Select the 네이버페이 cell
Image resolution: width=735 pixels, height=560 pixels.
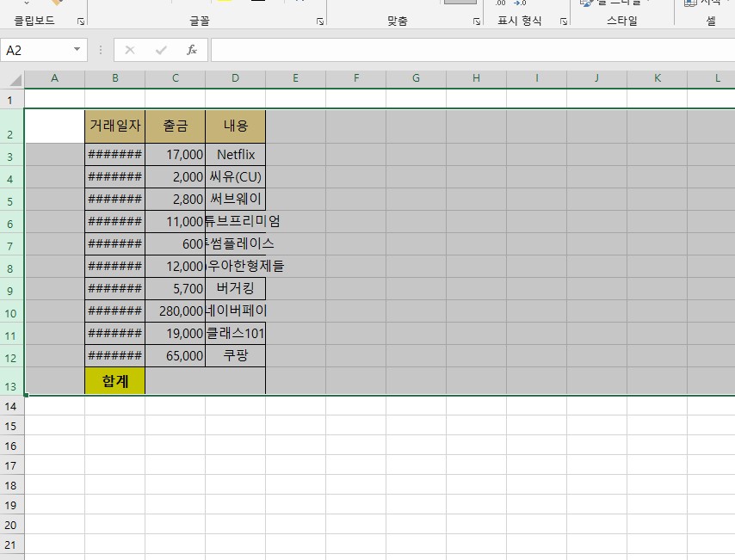[x=235, y=311]
